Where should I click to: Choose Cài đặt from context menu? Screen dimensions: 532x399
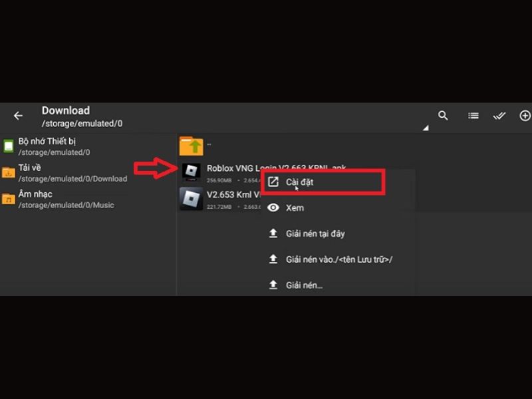[323, 182]
